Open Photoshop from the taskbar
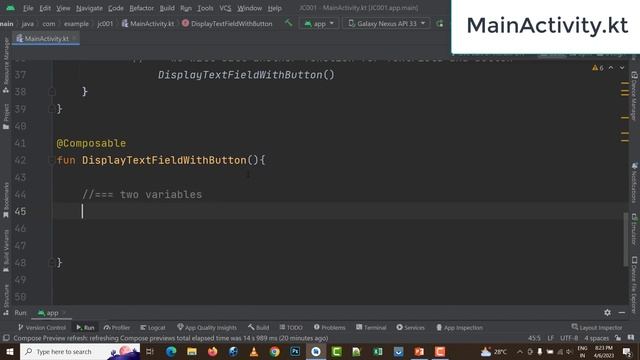640x360 pixels. [x=295, y=351]
